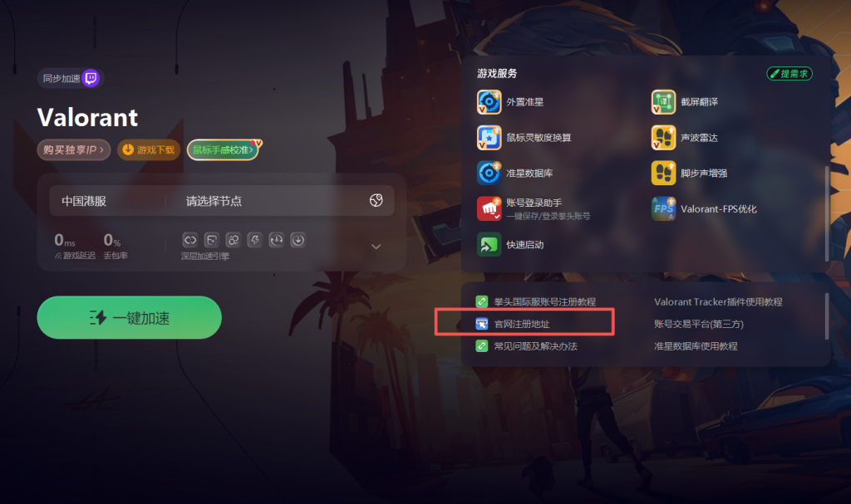Open the 声波雷达 sound radar icon
The width and height of the screenshot is (851, 504).
[663, 138]
